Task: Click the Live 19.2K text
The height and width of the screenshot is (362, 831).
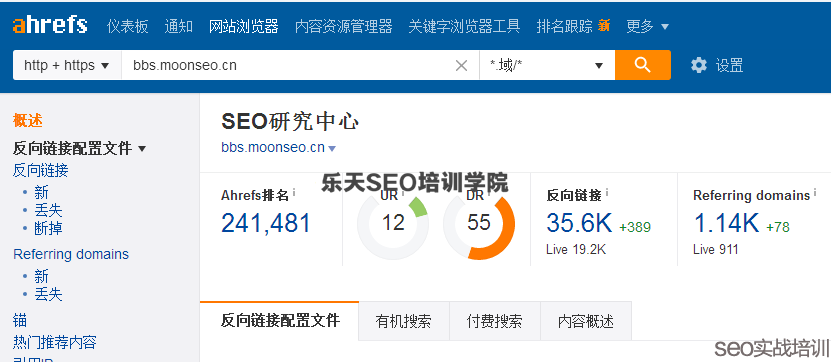Action: (x=576, y=249)
